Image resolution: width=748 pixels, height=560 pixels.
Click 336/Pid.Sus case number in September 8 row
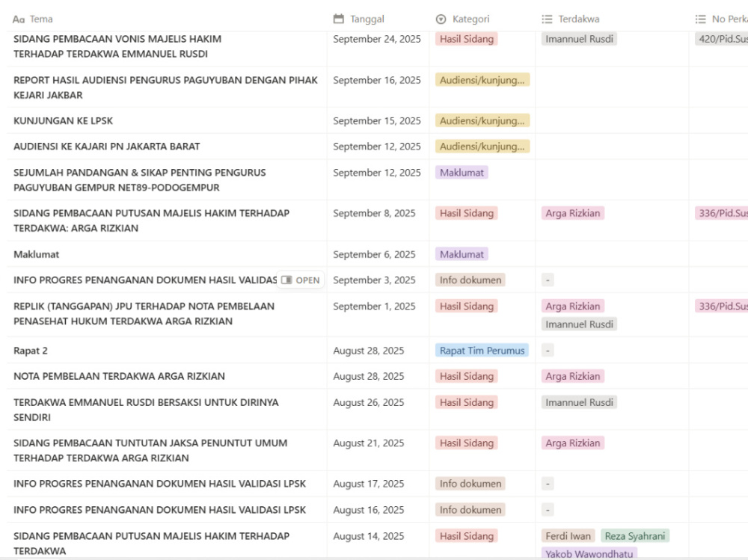click(721, 213)
